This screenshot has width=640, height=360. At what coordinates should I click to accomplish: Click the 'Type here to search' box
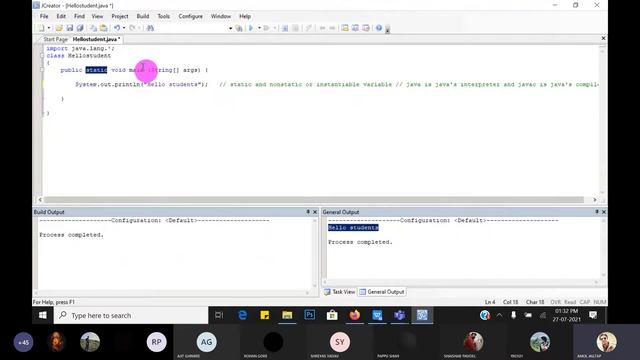click(131, 316)
